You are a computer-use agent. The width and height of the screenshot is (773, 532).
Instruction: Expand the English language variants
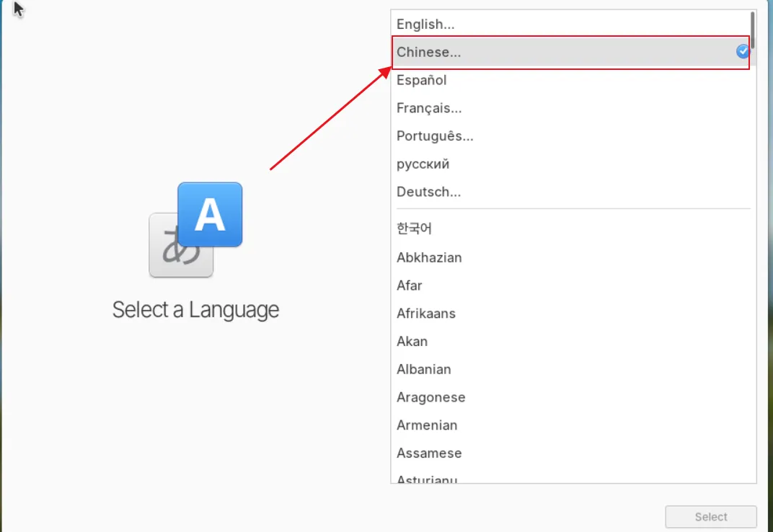[x=425, y=25]
